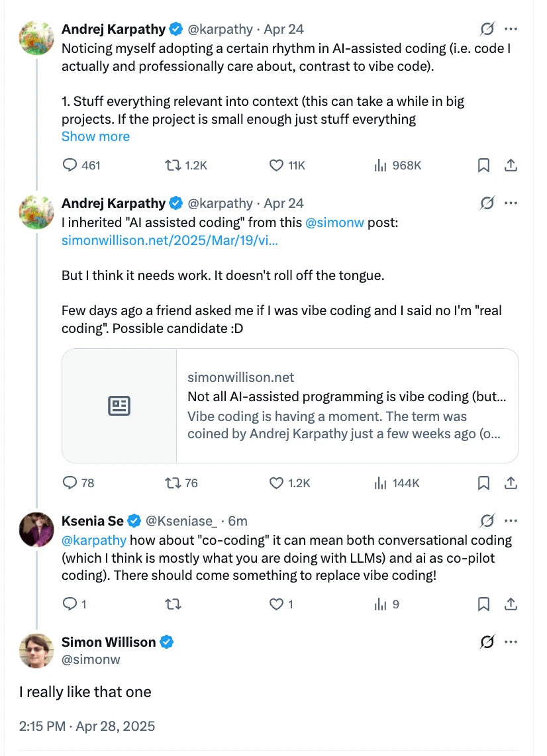Open more options on Simon Willison's tweet
The height and width of the screenshot is (756, 547).
(x=511, y=641)
